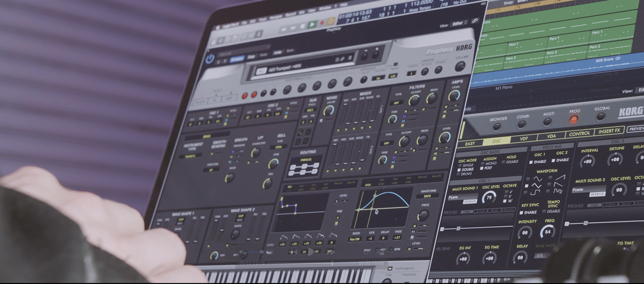Open the LFO WAVEFORM SIN'D selector in Prophecy
The height and width of the screenshot is (284, 644).
tap(427, 196)
